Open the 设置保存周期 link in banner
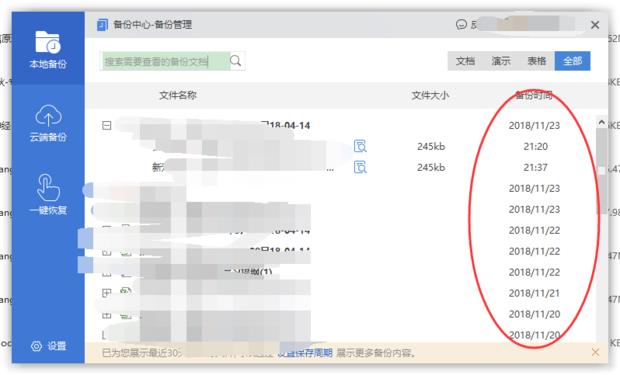Screen dimensions: 620x375 pyautogui.click(x=305, y=352)
